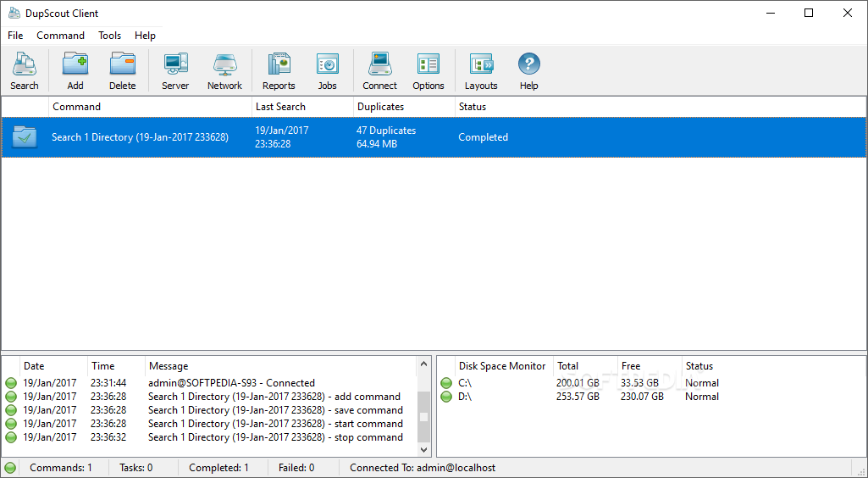Click Tasks: 0 in status bar

point(136,468)
